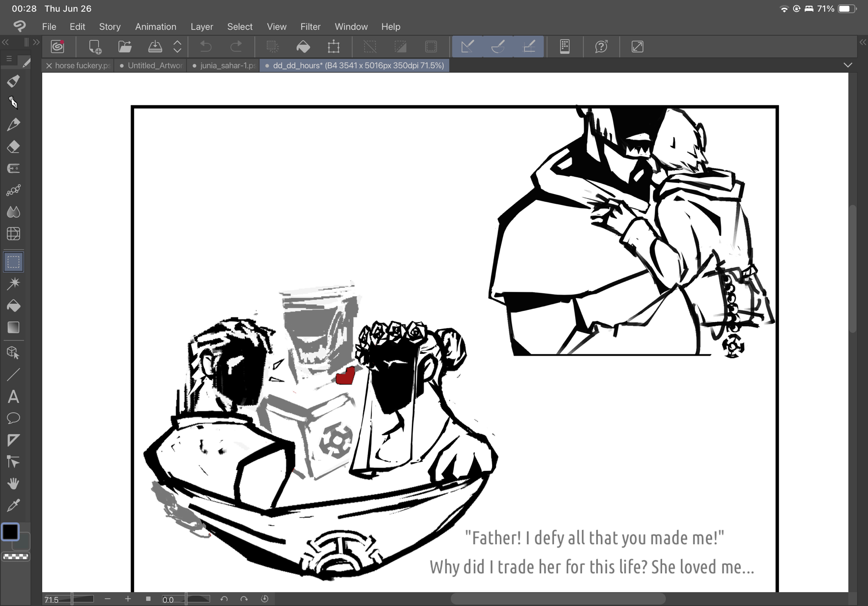868x606 pixels.
Task: Select the Eraser tool
Action: click(13, 147)
